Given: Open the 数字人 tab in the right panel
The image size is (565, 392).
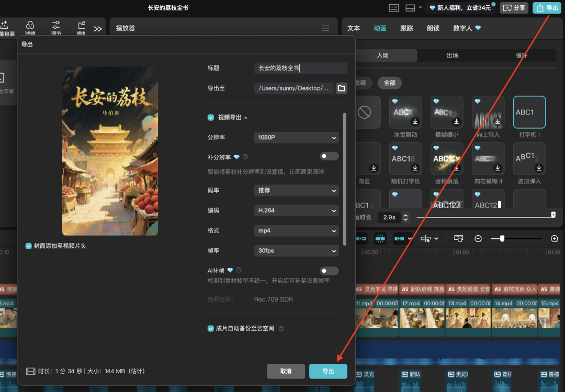Looking at the screenshot, I should coord(463,28).
